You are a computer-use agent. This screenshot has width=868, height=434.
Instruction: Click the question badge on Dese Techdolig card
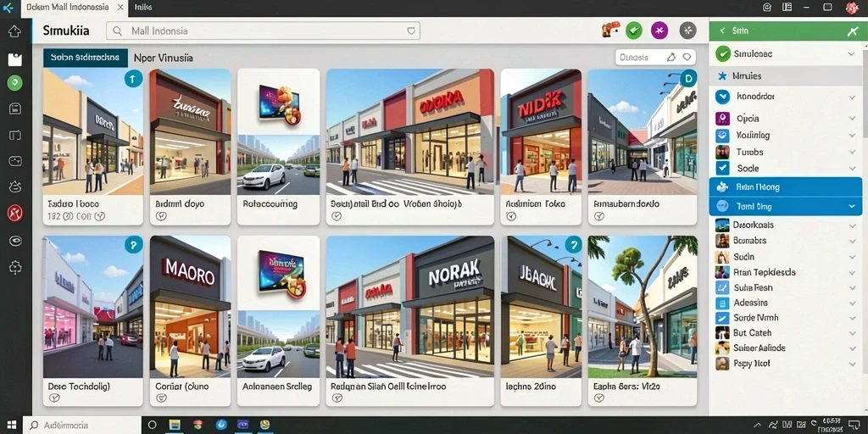133,244
